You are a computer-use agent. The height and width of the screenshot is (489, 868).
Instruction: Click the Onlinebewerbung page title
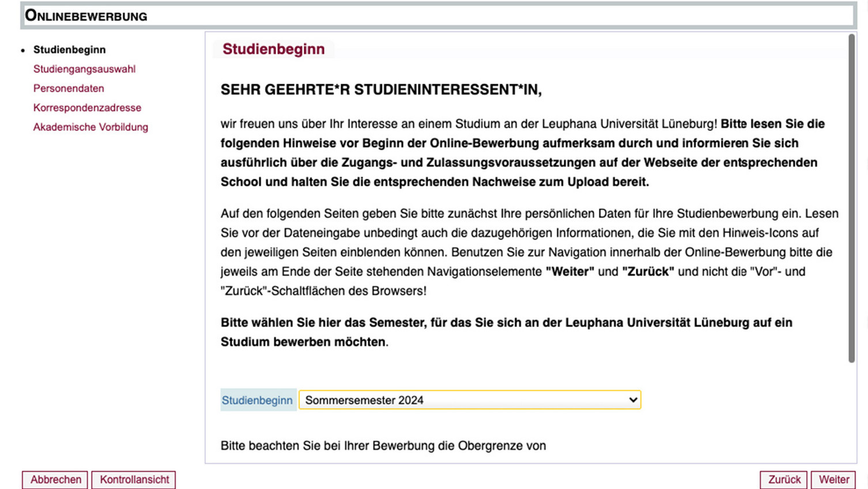pyautogui.click(x=86, y=16)
